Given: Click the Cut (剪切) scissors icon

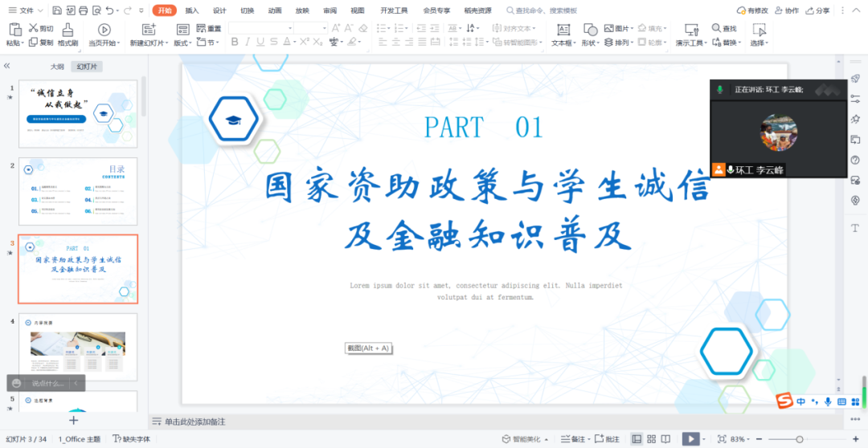Looking at the screenshot, I should pos(33,28).
